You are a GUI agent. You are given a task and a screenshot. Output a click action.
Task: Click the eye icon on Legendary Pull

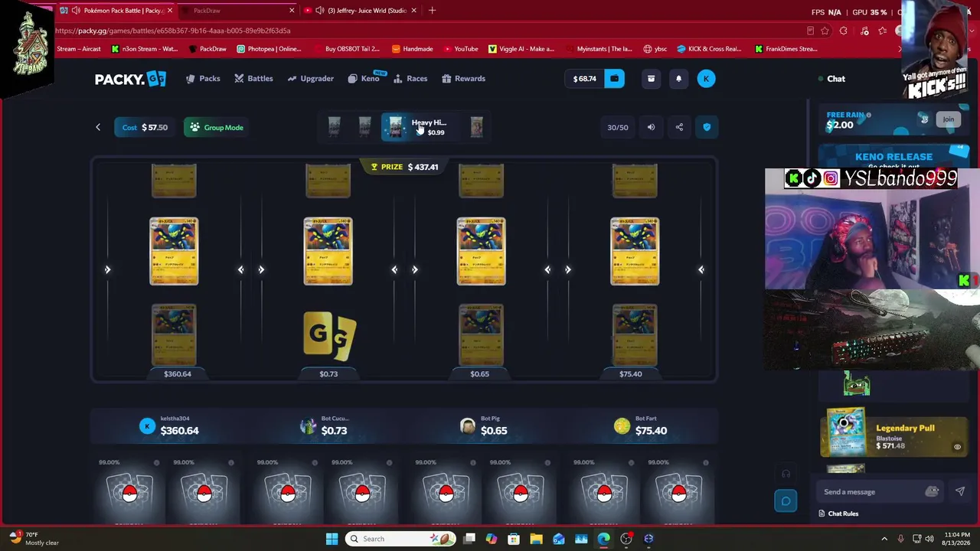[957, 447]
